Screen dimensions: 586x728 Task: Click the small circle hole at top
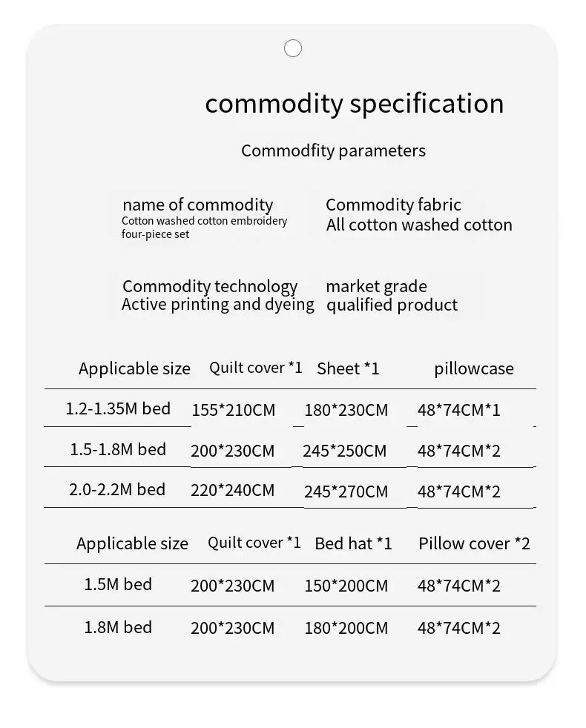click(293, 48)
